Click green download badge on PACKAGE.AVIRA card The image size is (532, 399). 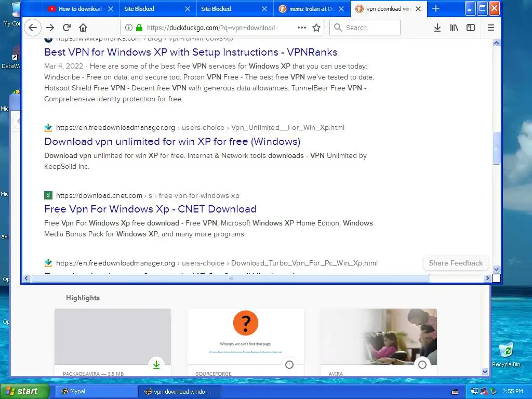(x=156, y=365)
